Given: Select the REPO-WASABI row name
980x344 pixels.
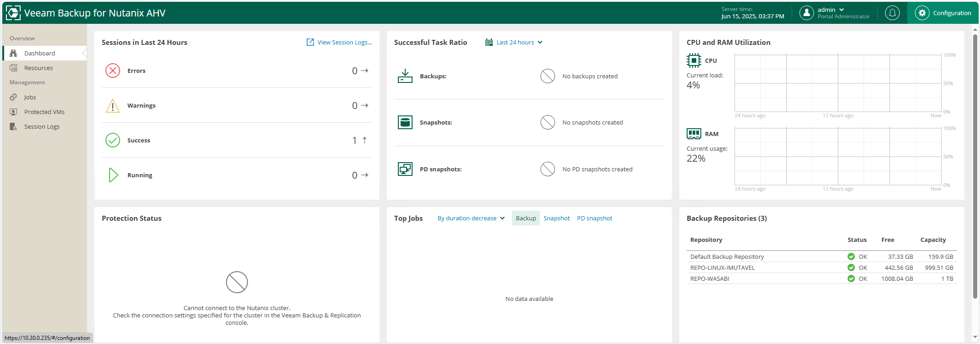Looking at the screenshot, I should (x=710, y=278).
